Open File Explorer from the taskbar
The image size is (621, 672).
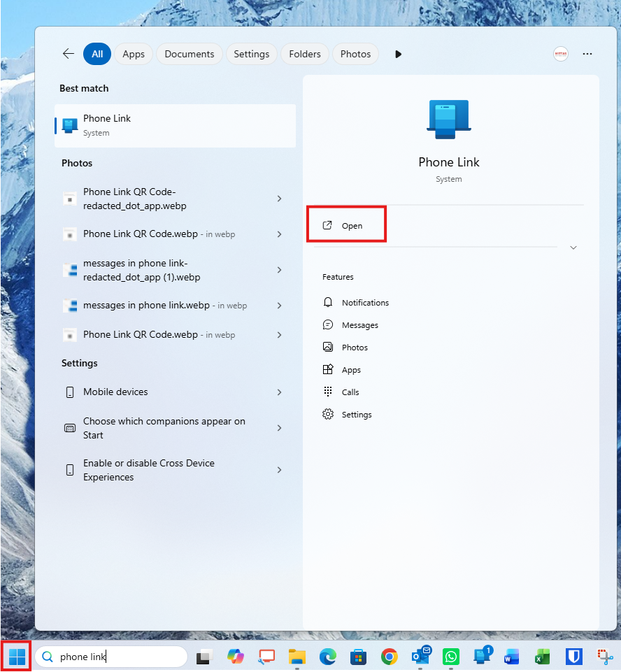point(297,657)
